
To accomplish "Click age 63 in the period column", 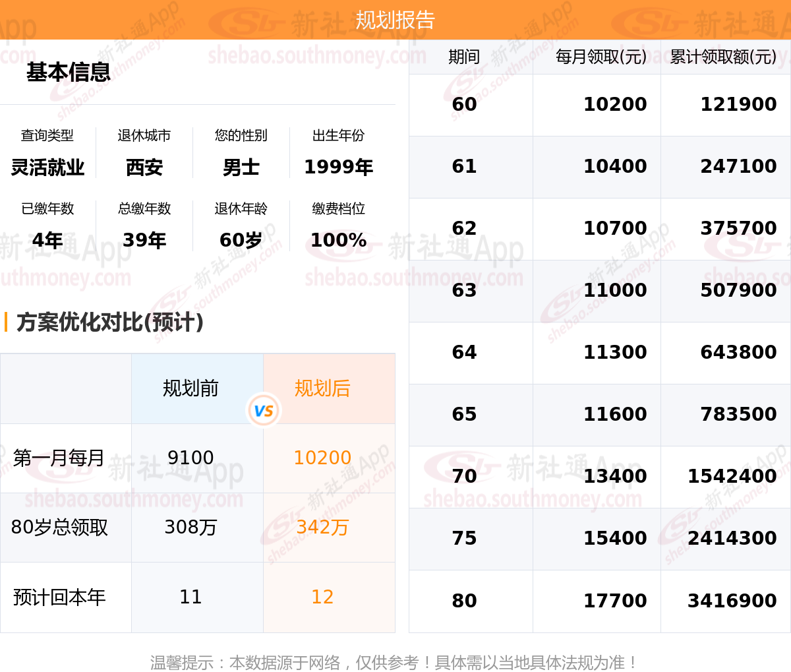I will pos(464,290).
